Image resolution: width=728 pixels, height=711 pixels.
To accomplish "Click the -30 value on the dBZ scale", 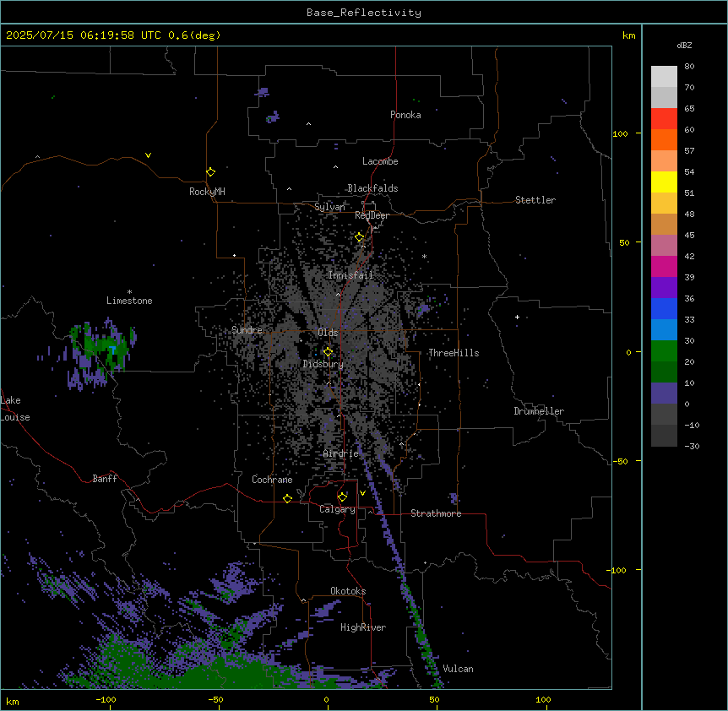I will [692, 446].
